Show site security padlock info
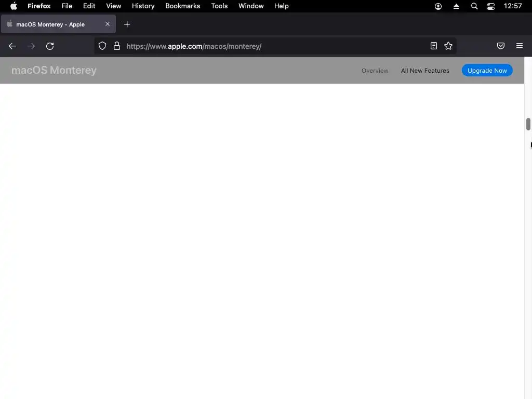The image size is (532, 399). click(x=117, y=46)
